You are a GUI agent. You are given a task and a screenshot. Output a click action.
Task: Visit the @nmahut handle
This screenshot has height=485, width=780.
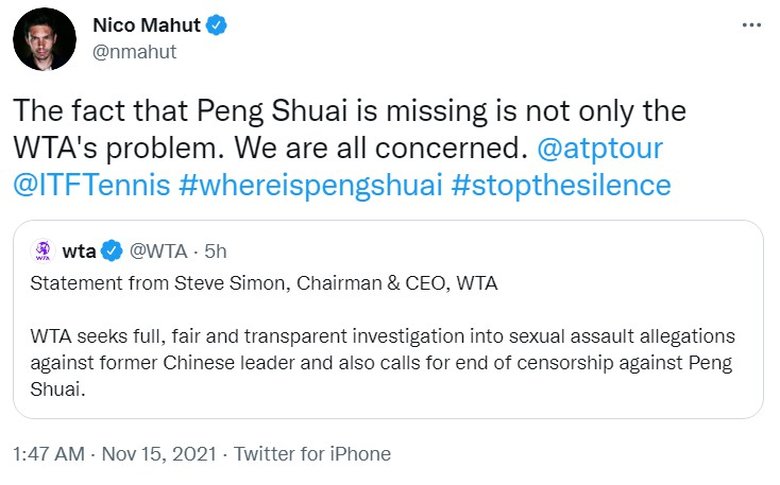[x=134, y=52]
